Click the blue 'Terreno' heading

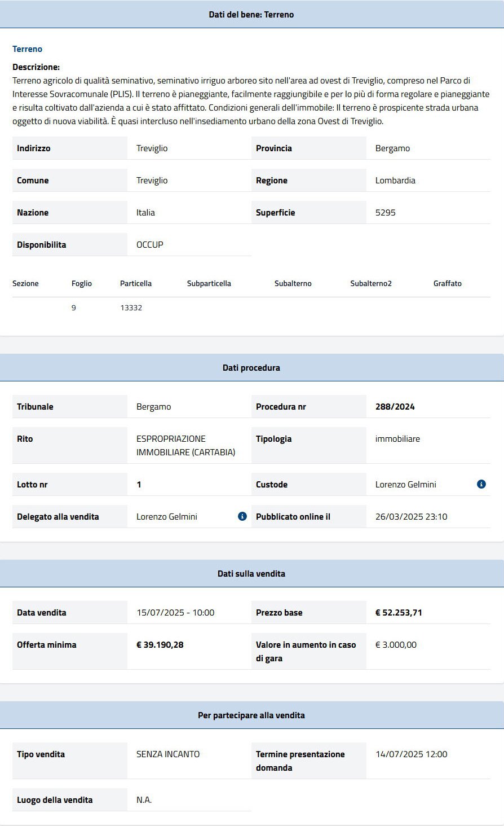click(x=27, y=49)
